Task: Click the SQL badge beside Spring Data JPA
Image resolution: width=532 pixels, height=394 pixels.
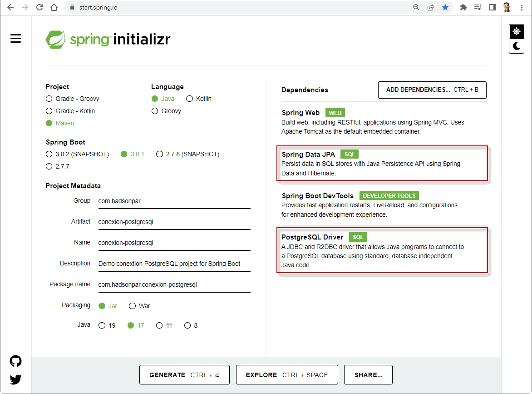Action: coord(350,154)
